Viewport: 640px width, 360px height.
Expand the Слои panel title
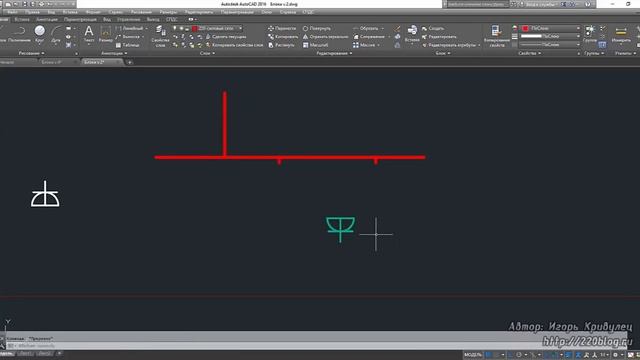[x=207, y=53]
